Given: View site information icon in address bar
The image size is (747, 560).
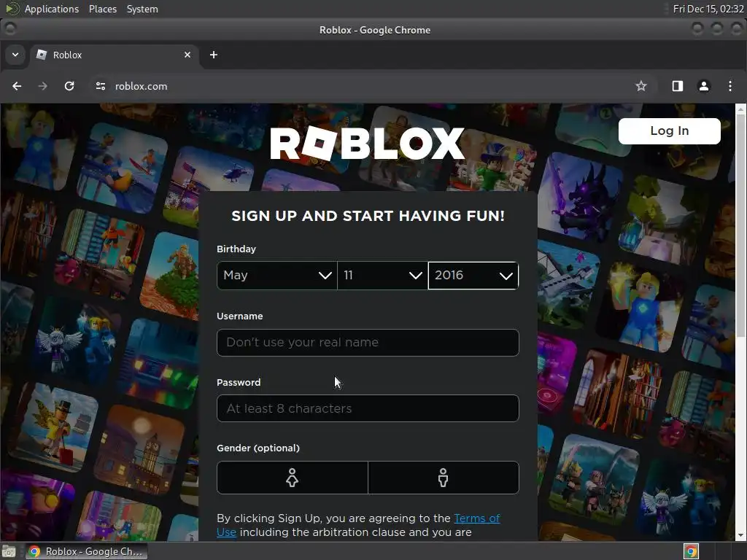Looking at the screenshot, I should tap(101, 86).
